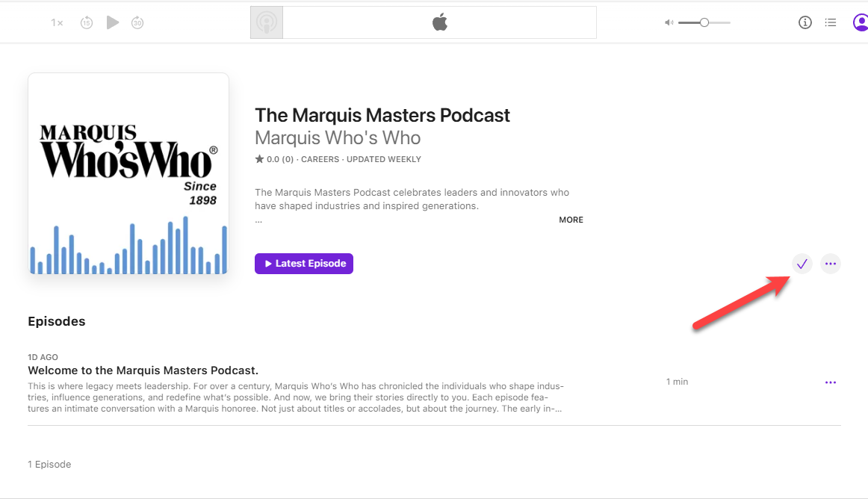Open the Marquis Who's Who channel link
The width and height of the screenshot is (868, 499).
338,138
